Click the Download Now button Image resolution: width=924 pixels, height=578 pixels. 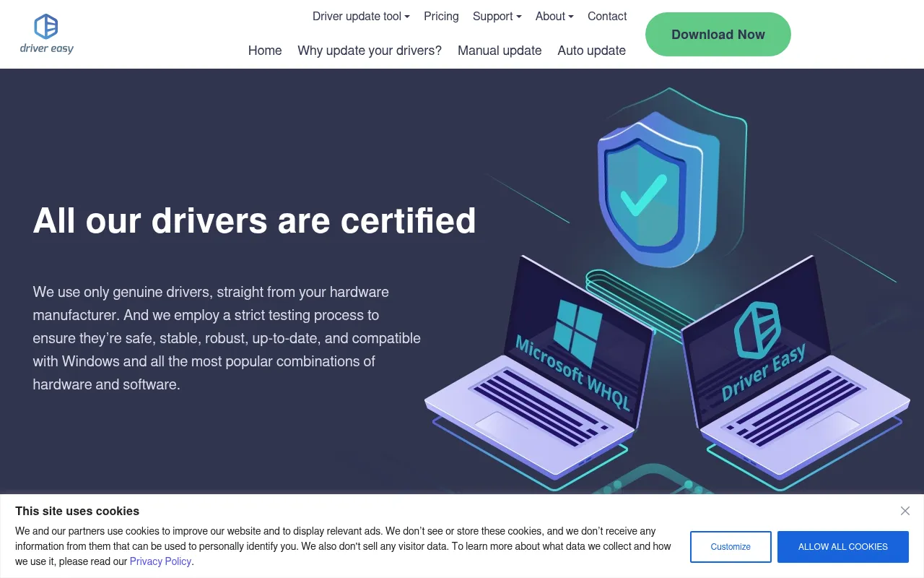[x=718, y=34]
